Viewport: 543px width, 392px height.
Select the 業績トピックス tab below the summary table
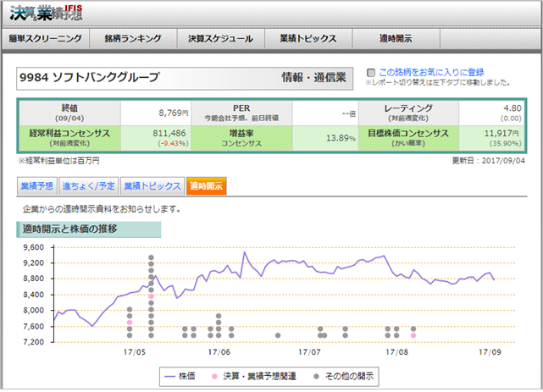(152, 185)
